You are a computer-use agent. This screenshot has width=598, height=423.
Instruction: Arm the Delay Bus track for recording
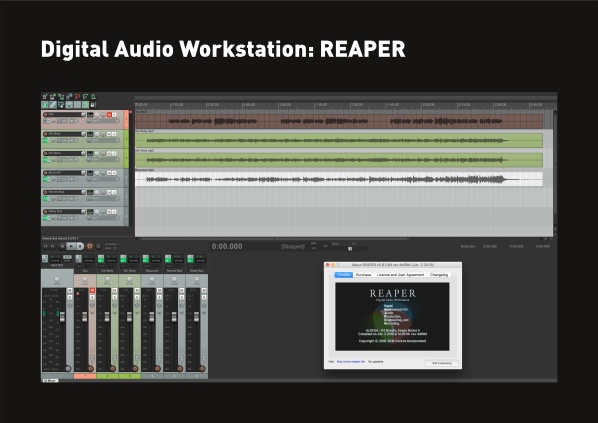coord(45,211)
